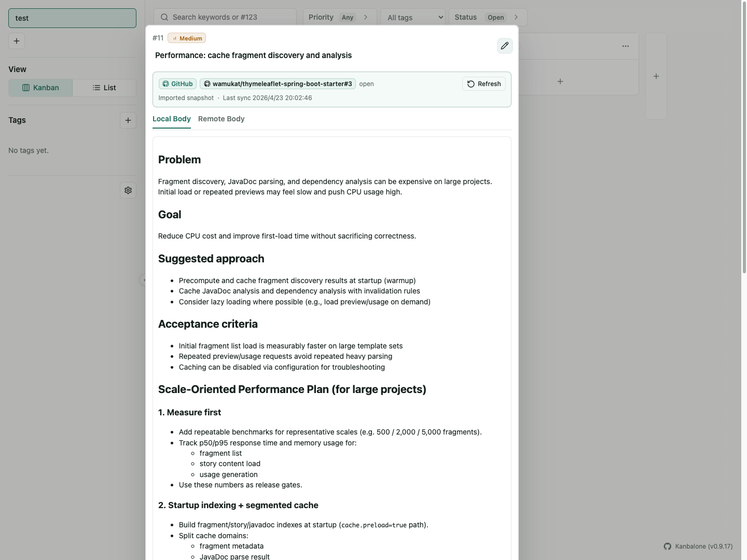Click the ticket number #11
This screenshot has height=560, width=747.
158,38
